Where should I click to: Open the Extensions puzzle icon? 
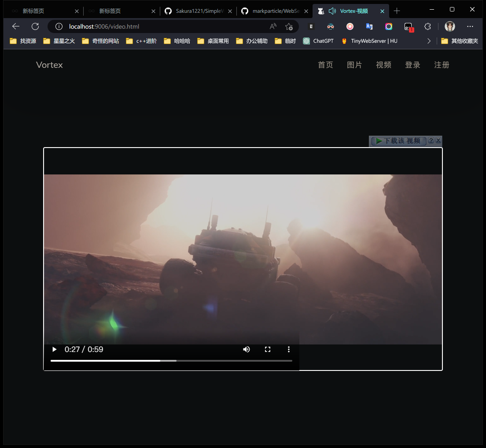pos(427,26)
